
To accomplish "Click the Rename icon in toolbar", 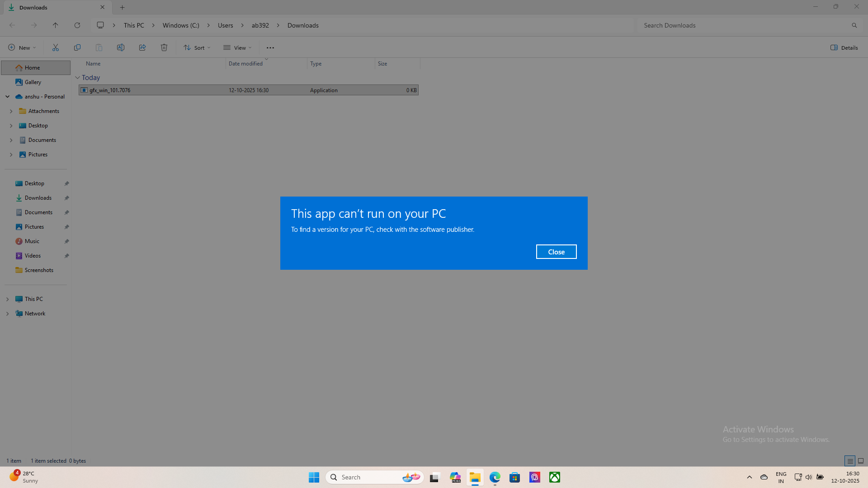I will coord(121,47).
